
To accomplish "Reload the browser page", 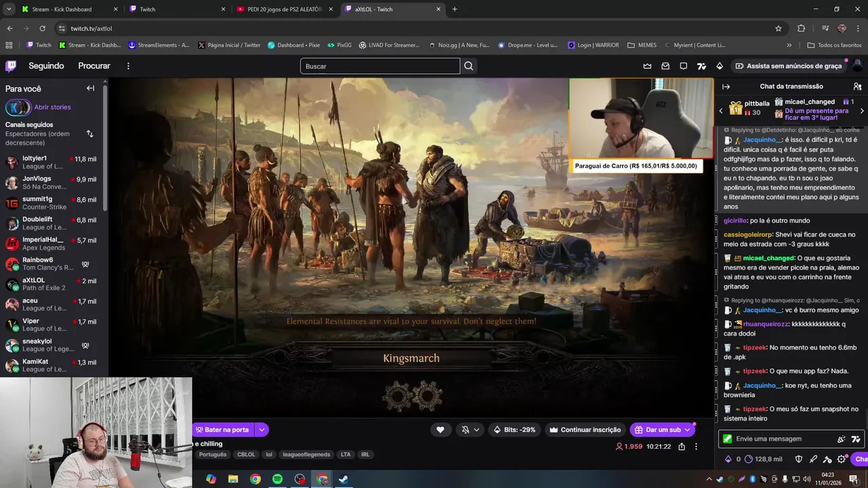I will 42,28.
